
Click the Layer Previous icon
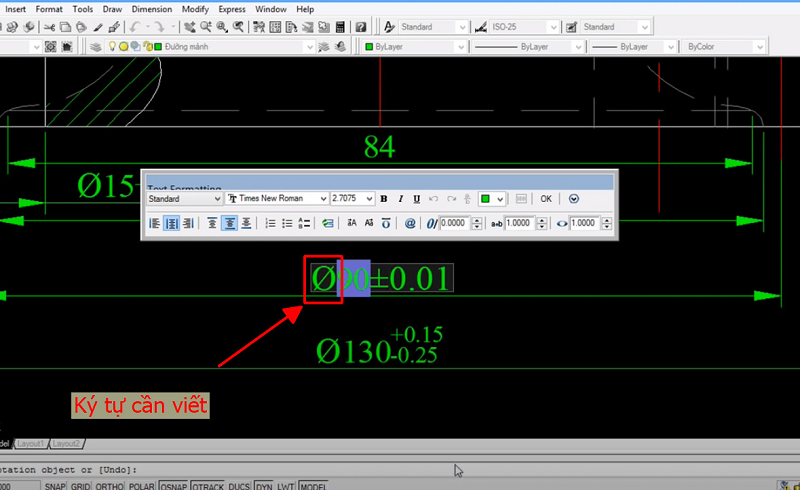click(340, 47)
